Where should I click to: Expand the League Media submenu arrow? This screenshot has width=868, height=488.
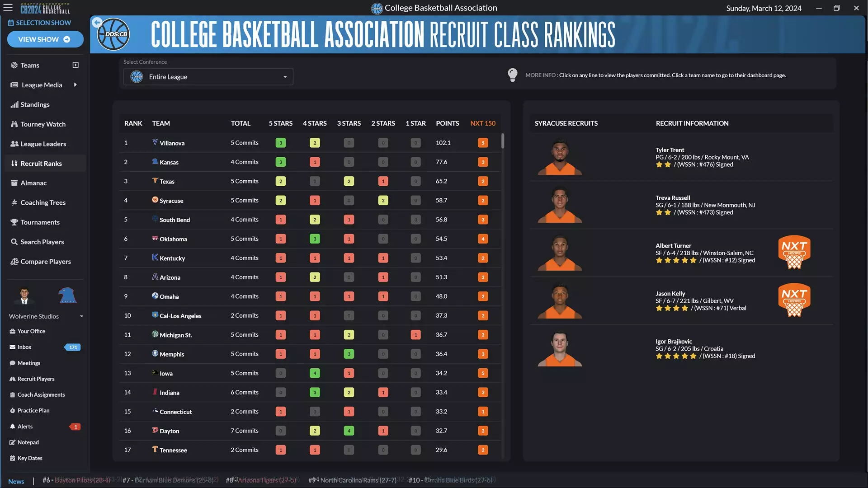[75, 84]
